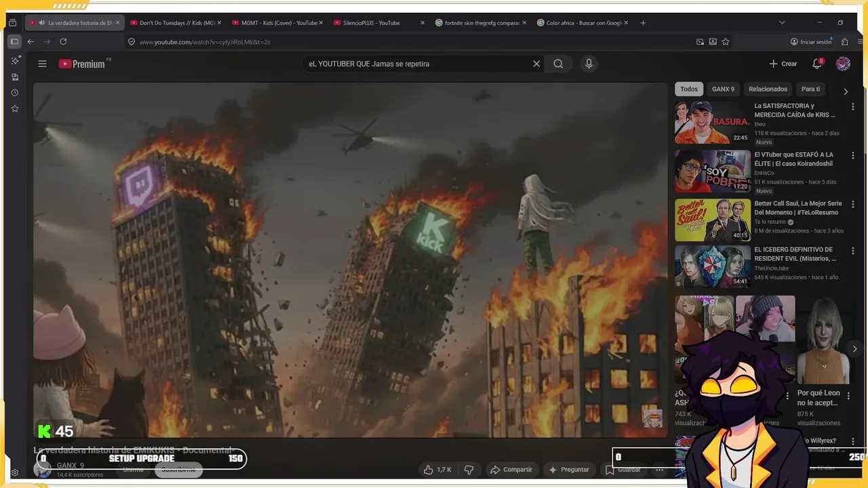Open the browser main menu icon
The height and width of the screenshot is (488, 868).
(x=861, y=41)
